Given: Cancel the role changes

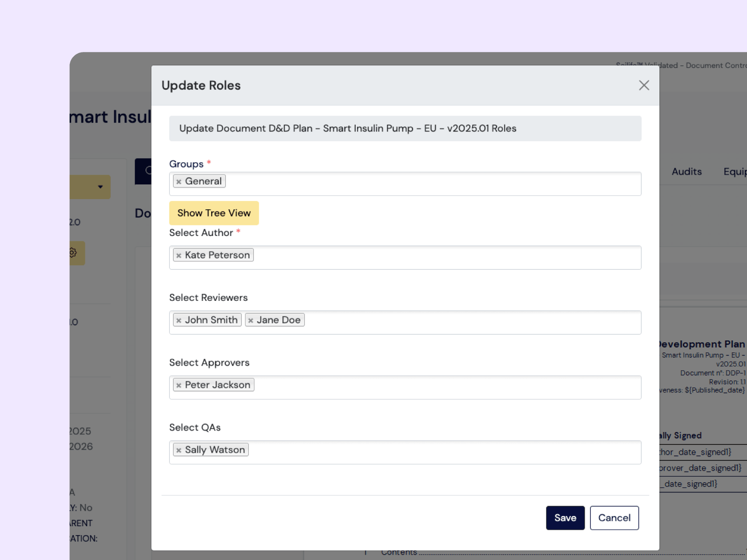Looking at the screenshot, I should [614, 518].
